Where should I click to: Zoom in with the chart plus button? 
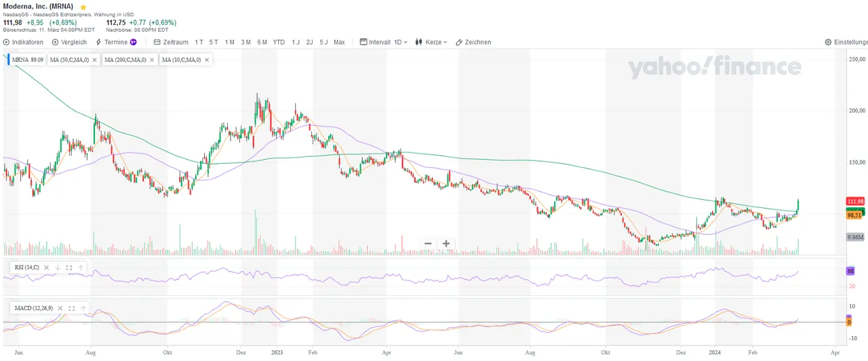click(446, 243)
